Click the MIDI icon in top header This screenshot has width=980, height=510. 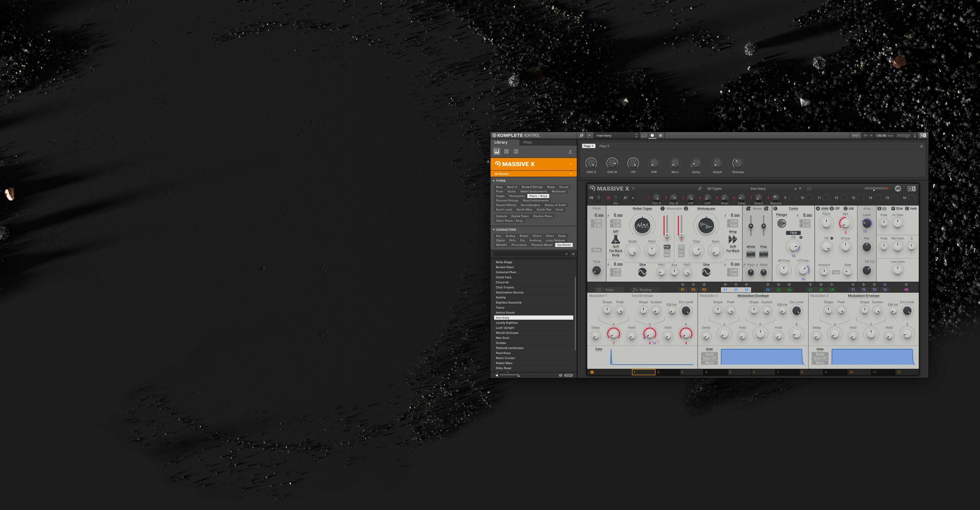point(855,135)
